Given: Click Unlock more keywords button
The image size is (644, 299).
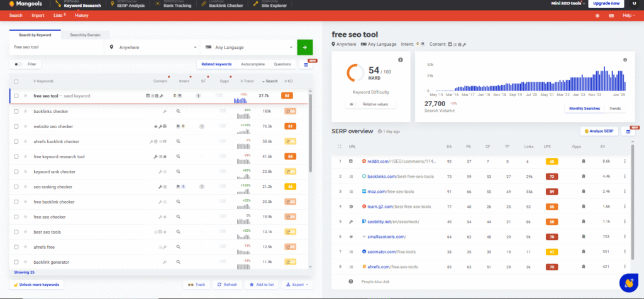Looking at the screenshot, I should coord(36,284).
